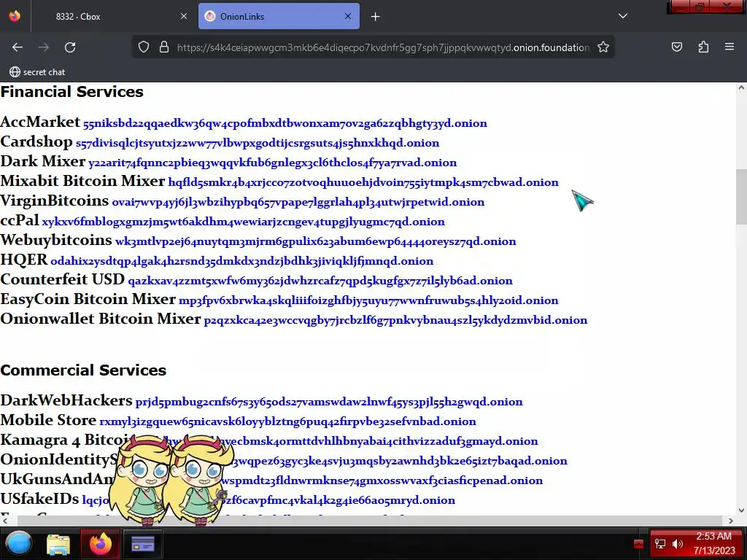Open the taskbar clock and date

pyautogui.click(x=714, y=543)
